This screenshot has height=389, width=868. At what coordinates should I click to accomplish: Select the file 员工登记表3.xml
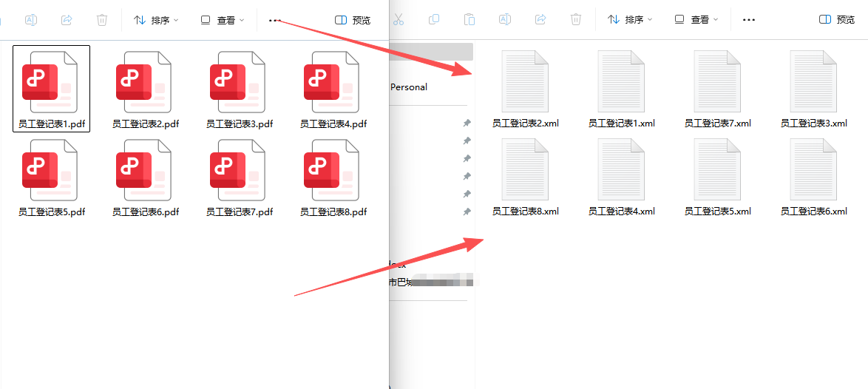[814, 89]
